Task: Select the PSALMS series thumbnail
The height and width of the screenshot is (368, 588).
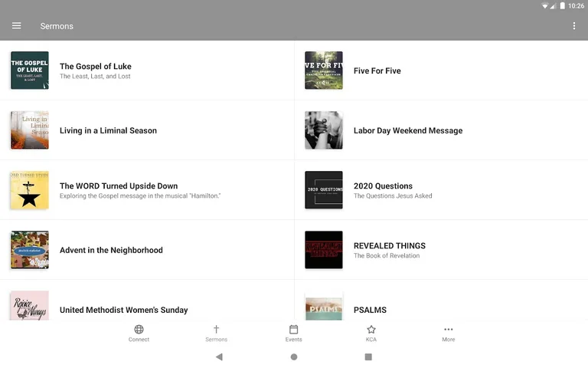Action: click(x=323, y=307)
